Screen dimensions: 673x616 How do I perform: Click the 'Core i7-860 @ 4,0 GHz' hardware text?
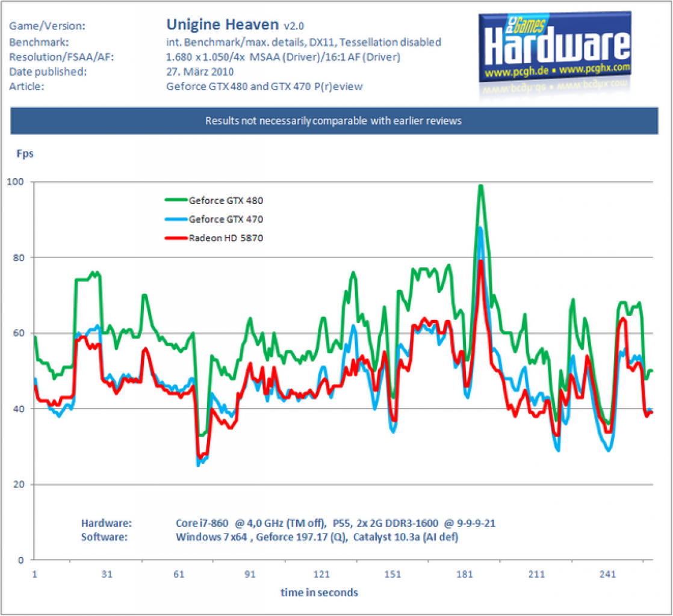point(335,523)
